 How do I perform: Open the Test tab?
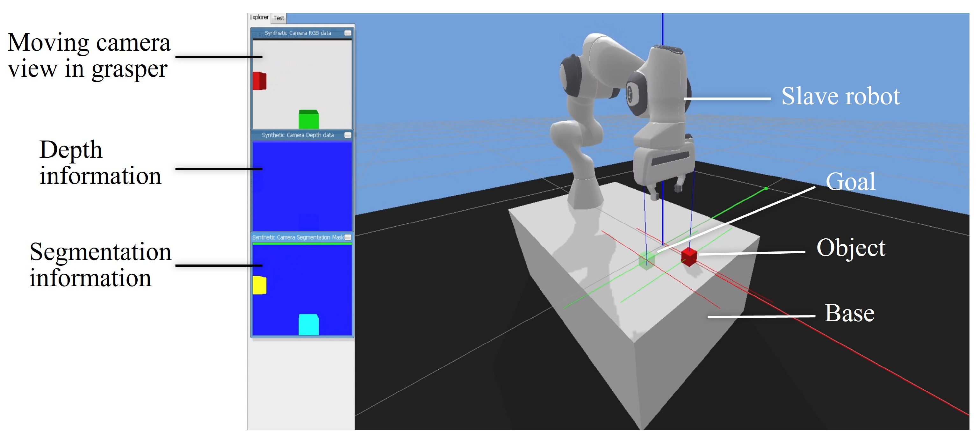[x=279, y=18]
